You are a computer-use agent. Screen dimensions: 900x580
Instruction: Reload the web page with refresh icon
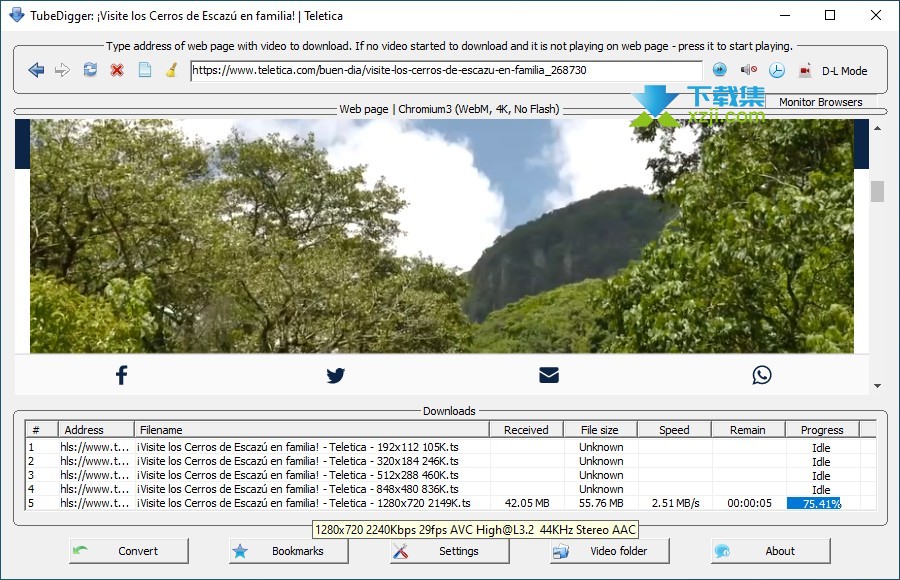click(90, 70)
